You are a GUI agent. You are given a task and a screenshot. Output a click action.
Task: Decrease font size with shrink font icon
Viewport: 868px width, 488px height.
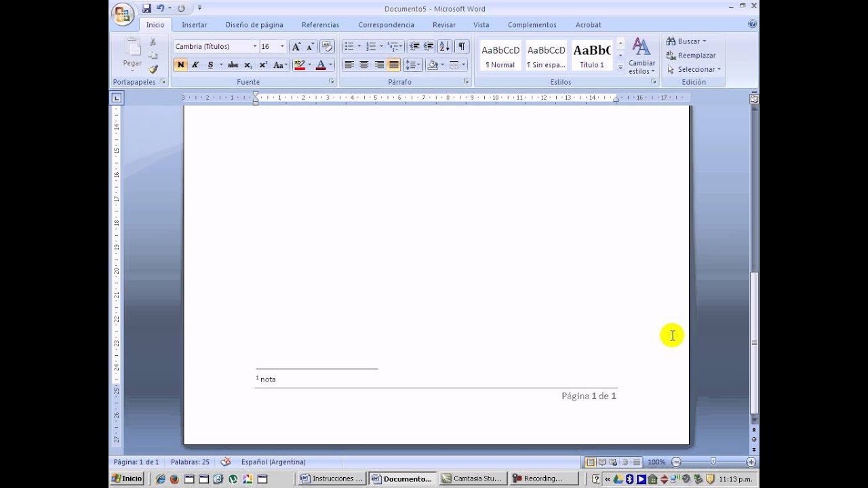[310, 47]
